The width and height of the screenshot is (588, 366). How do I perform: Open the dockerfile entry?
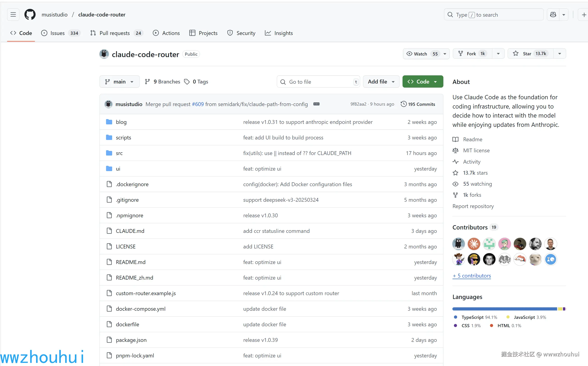[127, 325]
